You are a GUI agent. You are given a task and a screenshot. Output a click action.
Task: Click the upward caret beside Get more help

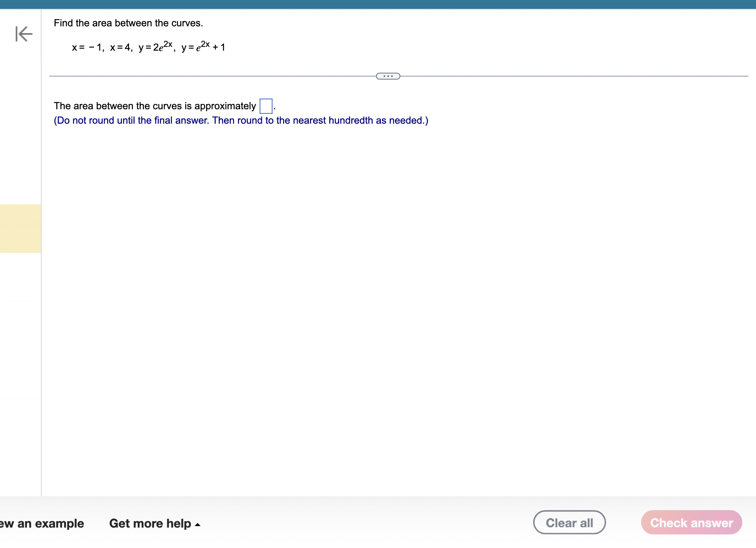198,524
